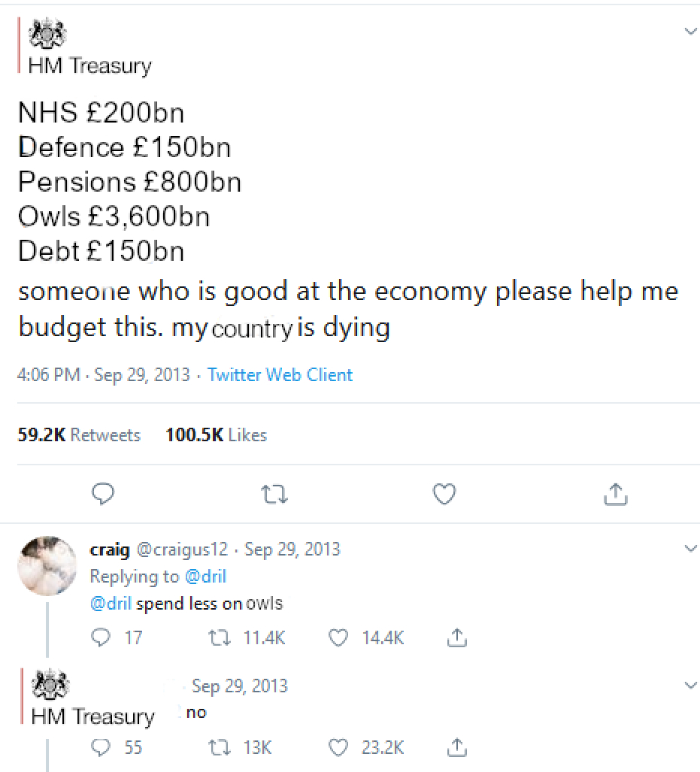Retweet the main budget tweet
The image size is (700, 772).
click(274, 494)
